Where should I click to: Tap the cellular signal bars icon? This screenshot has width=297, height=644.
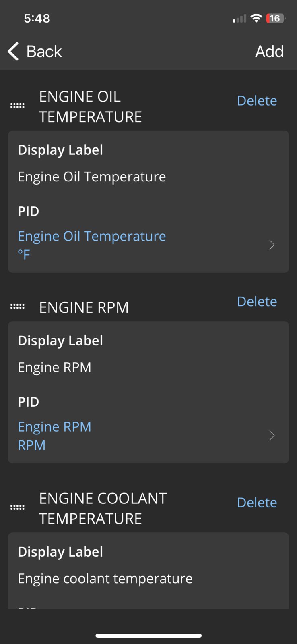[239, 19]
